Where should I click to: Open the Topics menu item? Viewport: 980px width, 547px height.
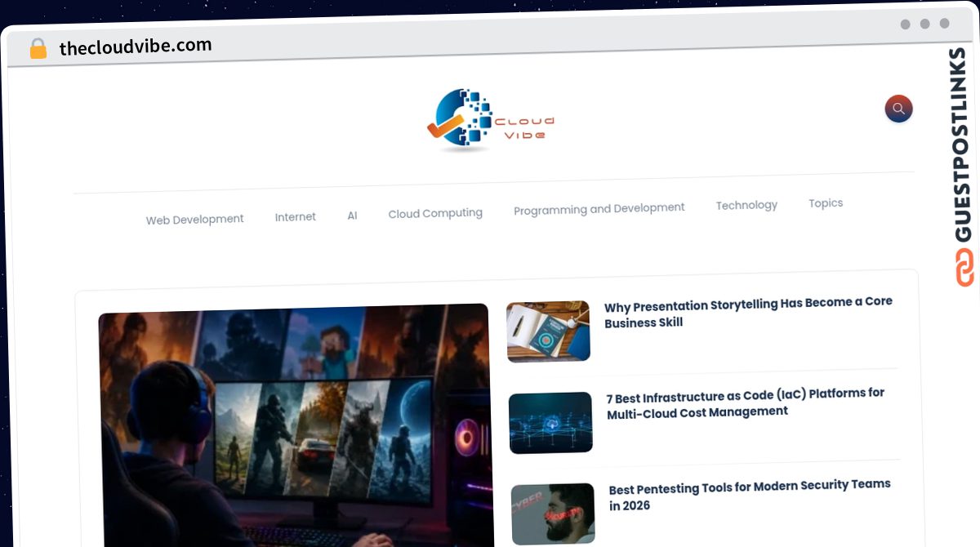tap(826, 203)
